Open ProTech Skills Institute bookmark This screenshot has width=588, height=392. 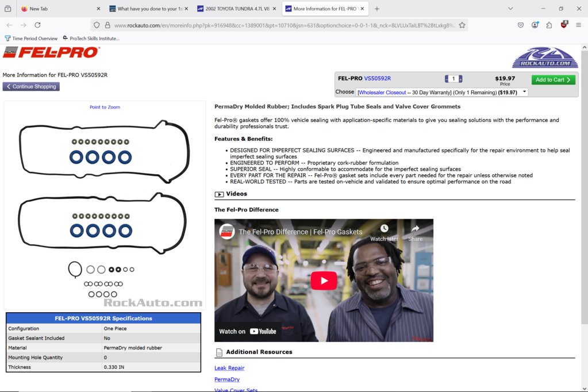coord(91,39)
